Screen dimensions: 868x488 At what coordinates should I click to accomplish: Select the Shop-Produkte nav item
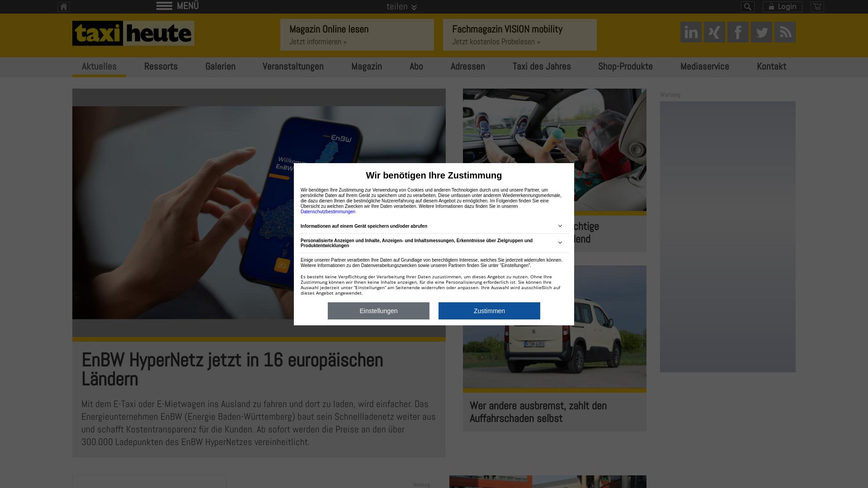[x=625, y=67]
